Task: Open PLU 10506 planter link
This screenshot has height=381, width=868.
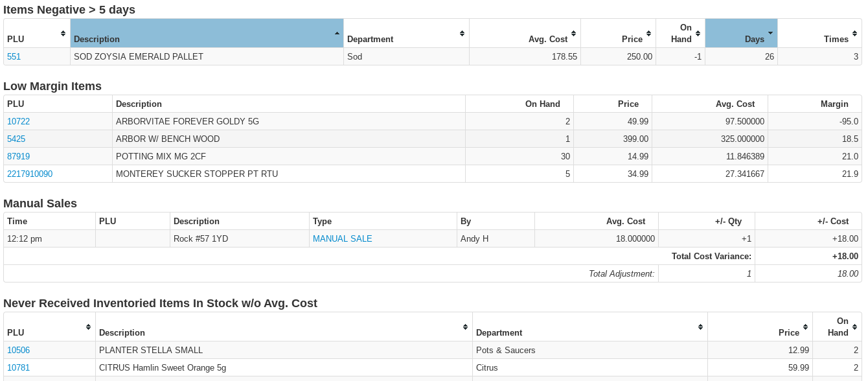Action: point(18,350)
